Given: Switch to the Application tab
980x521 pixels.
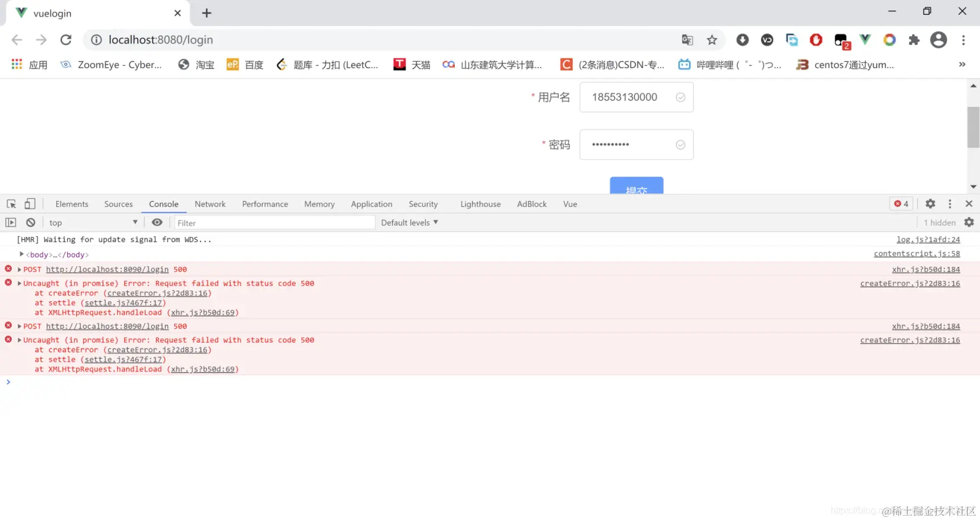Looking at the screenshot, I should 372,204.
